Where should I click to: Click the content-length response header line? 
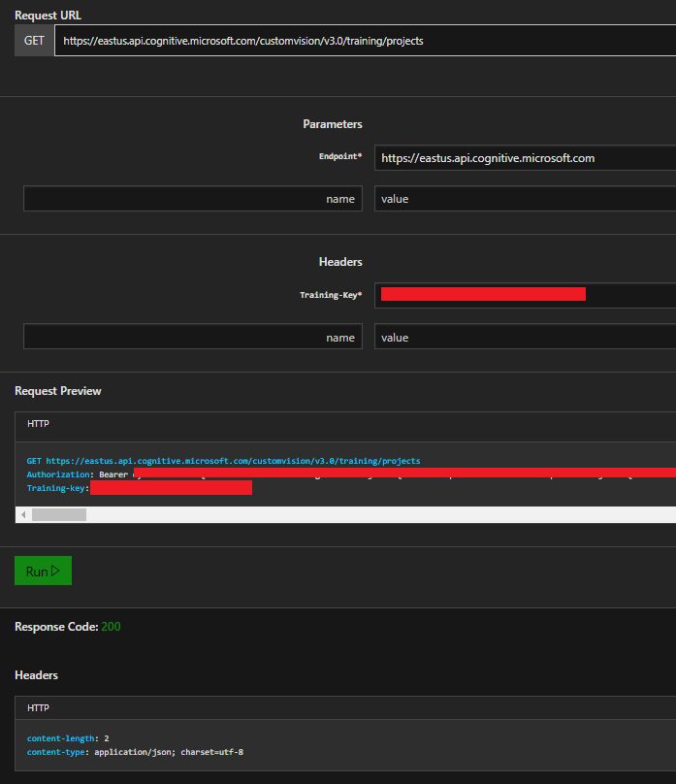point(68,738)
